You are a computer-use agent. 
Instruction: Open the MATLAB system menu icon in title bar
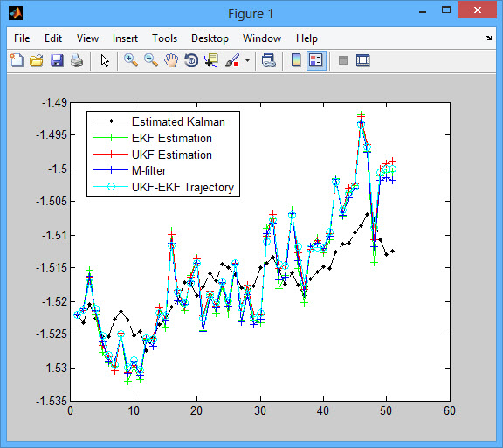click(16, 13)
